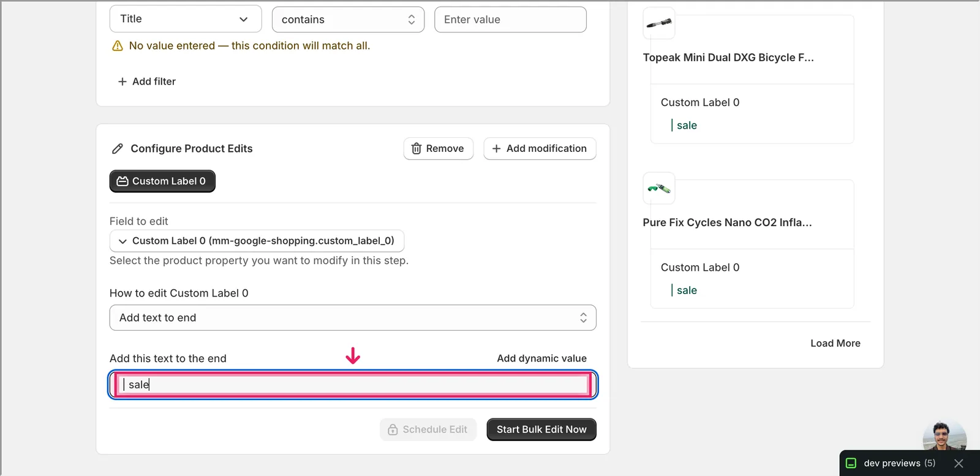The image size is (980, 476).
Task: Click the Topeak Mini Dual DXG product title
Action: [x=728, y=58]
